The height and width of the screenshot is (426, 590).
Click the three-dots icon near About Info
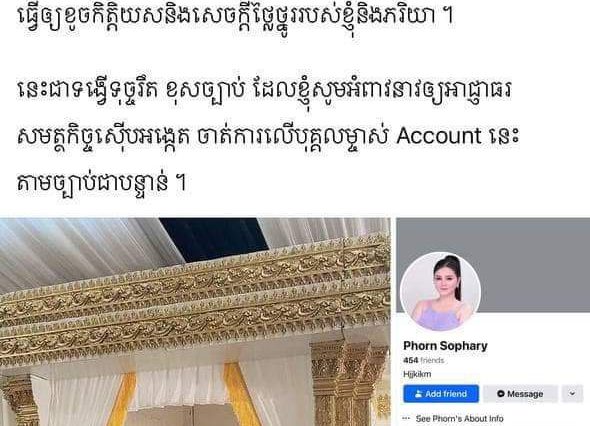[x=406, y=418]
